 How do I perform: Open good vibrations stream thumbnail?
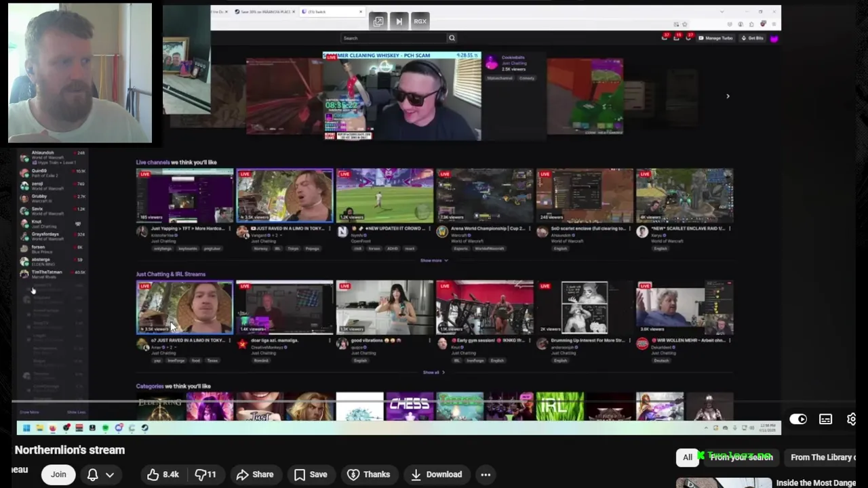point(384,307)
